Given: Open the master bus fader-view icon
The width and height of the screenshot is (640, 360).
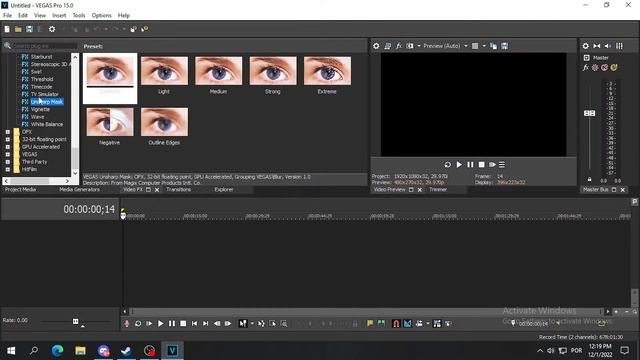Looking at the screenshot, I should tap(619, 46).
